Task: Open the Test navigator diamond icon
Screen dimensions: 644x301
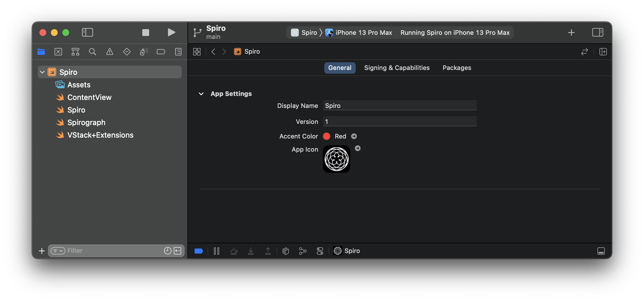Action: (x=127, y=52)
